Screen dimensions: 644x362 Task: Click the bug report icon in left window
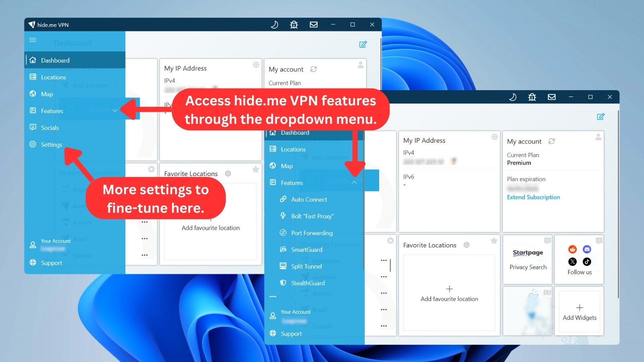click(x=294, y=25)
